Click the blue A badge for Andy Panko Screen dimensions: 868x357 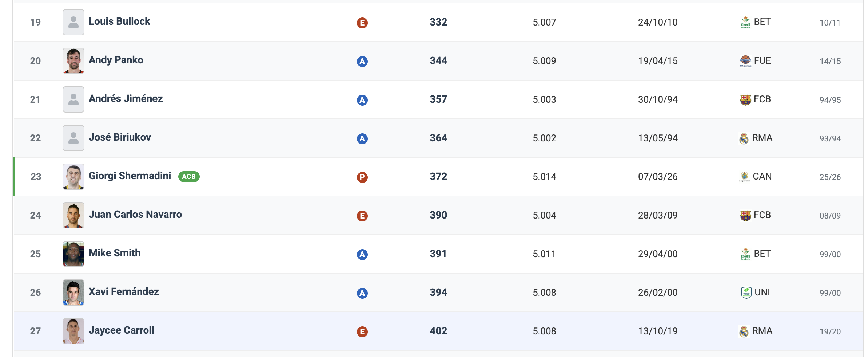[x=362, y=62]
